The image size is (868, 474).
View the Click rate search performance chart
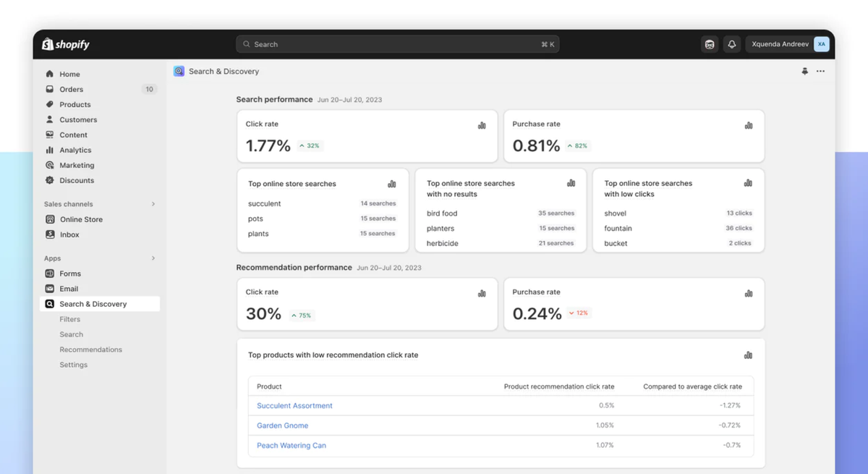482,124
